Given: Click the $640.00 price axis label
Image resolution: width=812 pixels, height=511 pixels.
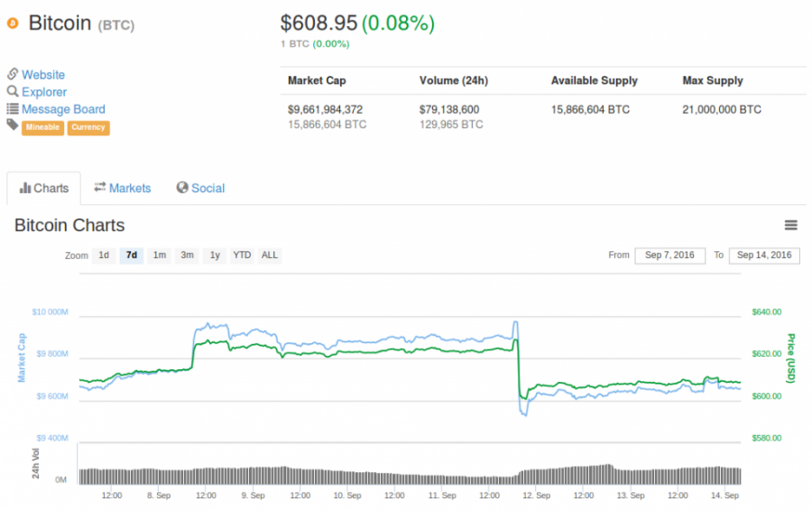Looking at the screenshot, I should click(x=766, y=311).
